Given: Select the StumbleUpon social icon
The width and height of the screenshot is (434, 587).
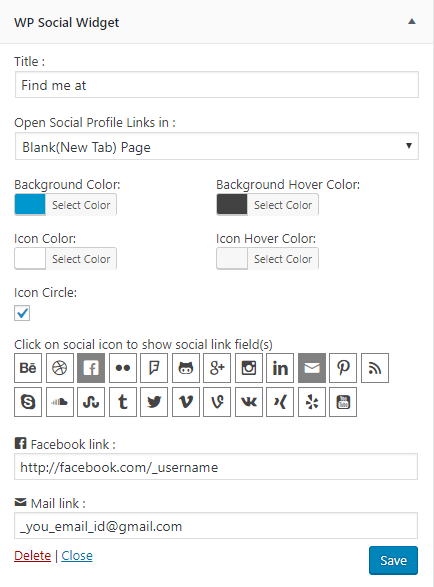Looking at the screenshot, I should [x=91, y=402].
